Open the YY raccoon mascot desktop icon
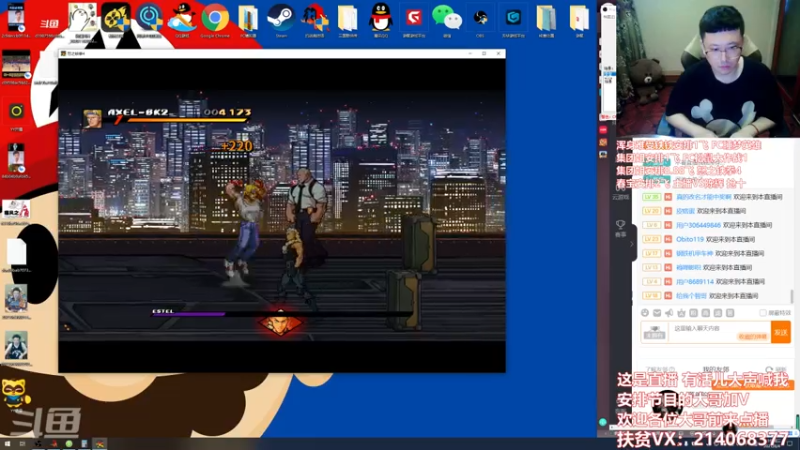Screen dimensions: 800x450 coord(15,393)
